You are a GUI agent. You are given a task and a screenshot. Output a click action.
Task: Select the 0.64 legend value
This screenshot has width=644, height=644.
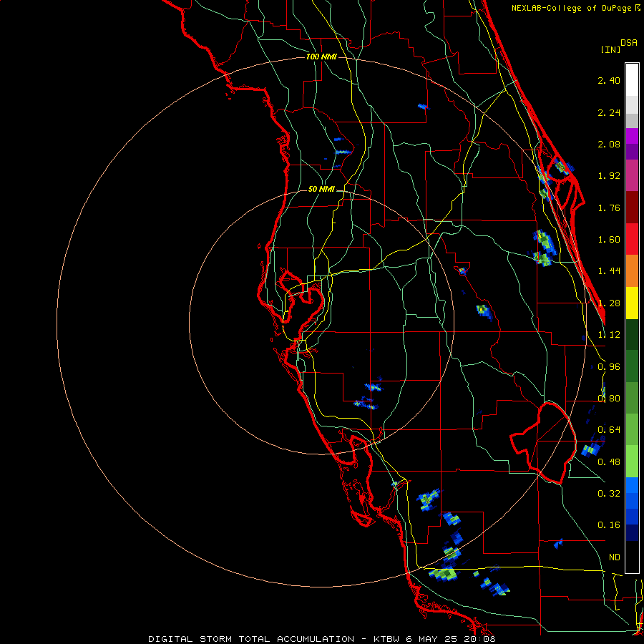click(609, 430)
